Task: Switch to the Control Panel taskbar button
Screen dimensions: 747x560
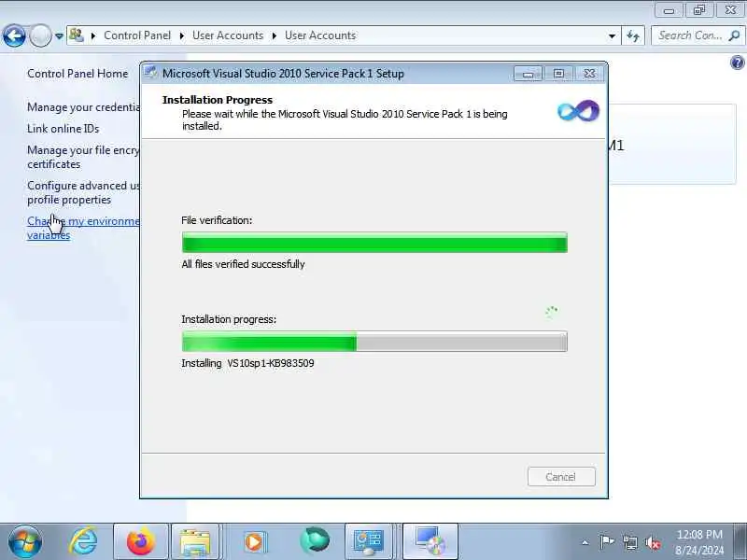Action: pos(369,542)
